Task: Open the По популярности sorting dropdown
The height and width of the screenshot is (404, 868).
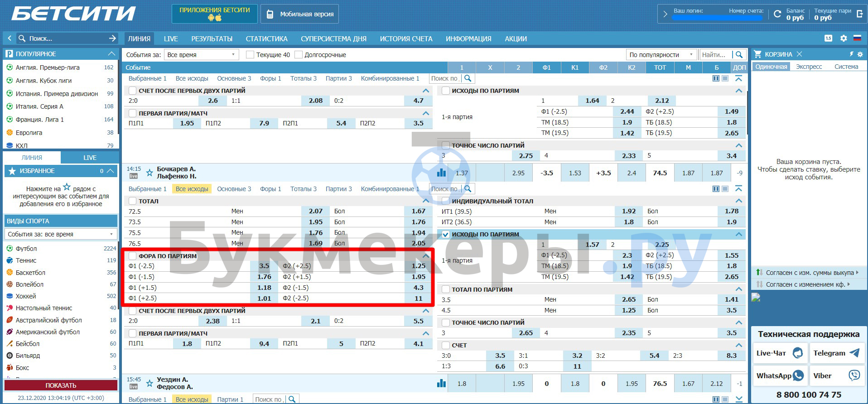Action: click(x=661, y=55)
